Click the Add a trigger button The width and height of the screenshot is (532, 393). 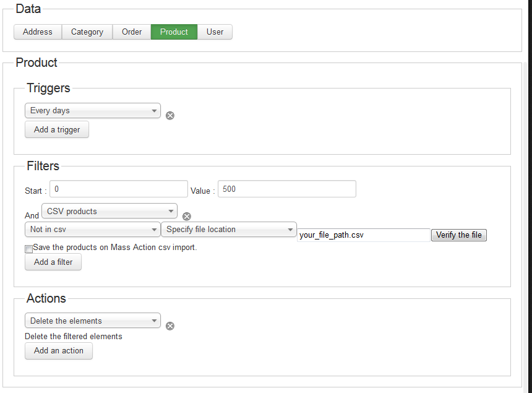tap(57, 129)
